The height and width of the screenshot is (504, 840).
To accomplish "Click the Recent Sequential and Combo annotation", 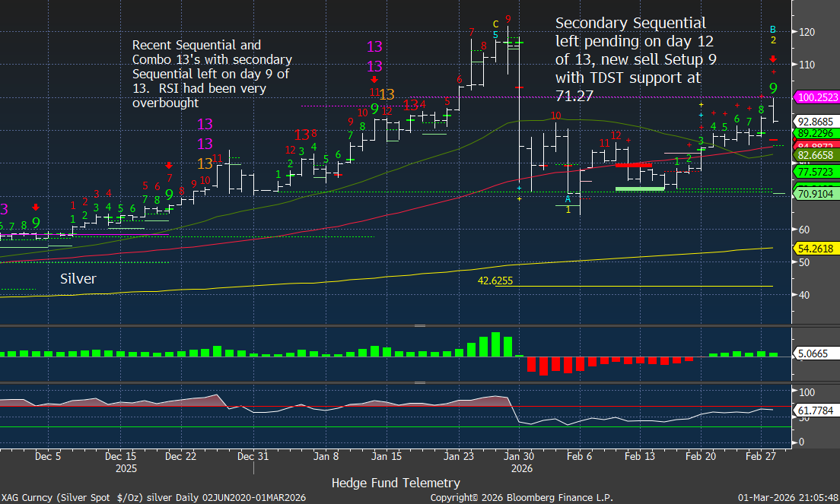I will [212, 74].
